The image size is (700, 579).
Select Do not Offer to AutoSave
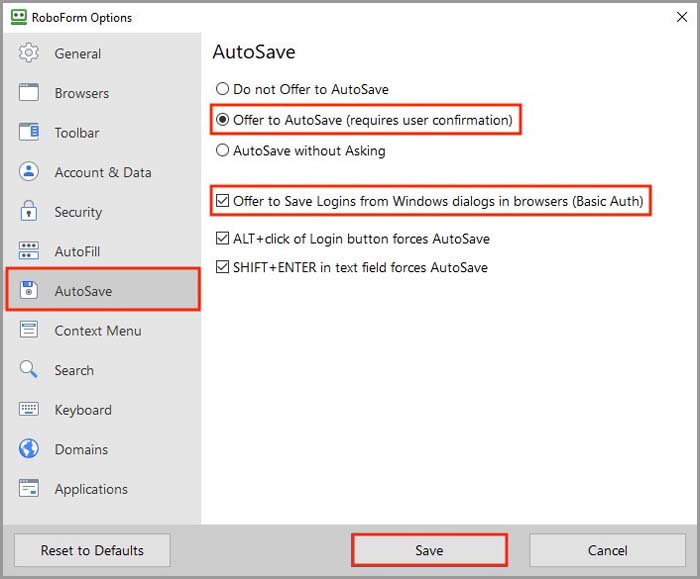point(302,89)
